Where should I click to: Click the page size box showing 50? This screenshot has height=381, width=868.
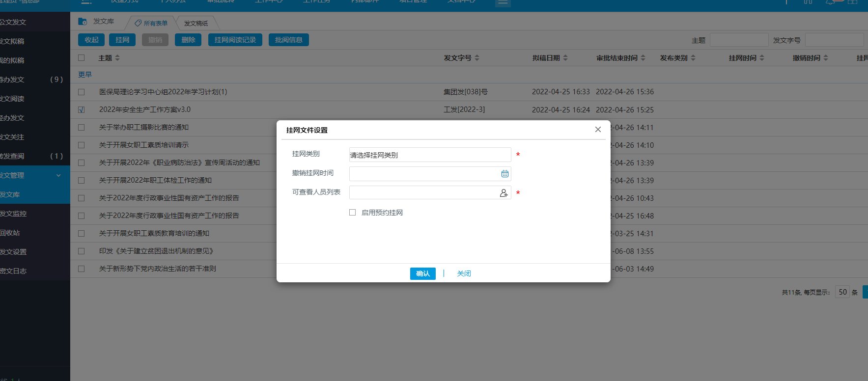coord(842,292)
